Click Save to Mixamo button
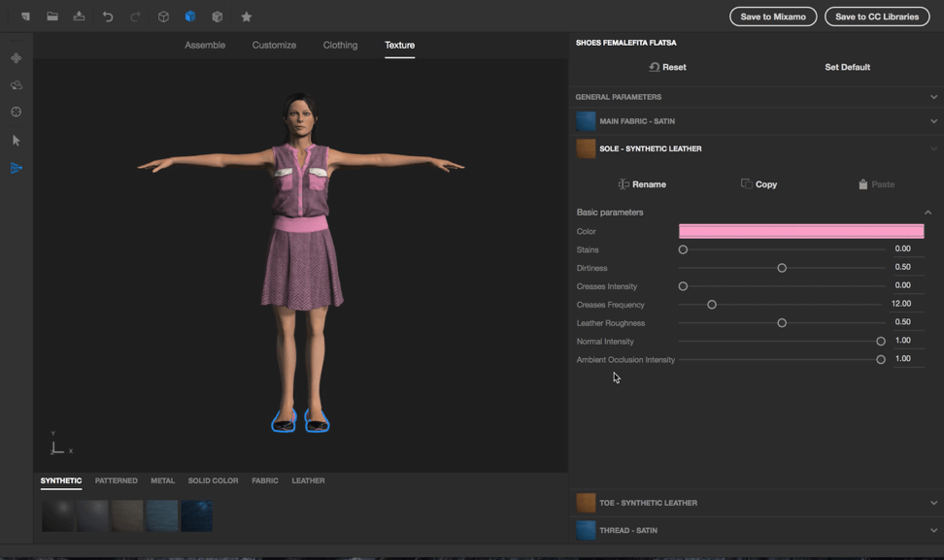Screen dimensions: 944x560 click(x=773, y=16)
